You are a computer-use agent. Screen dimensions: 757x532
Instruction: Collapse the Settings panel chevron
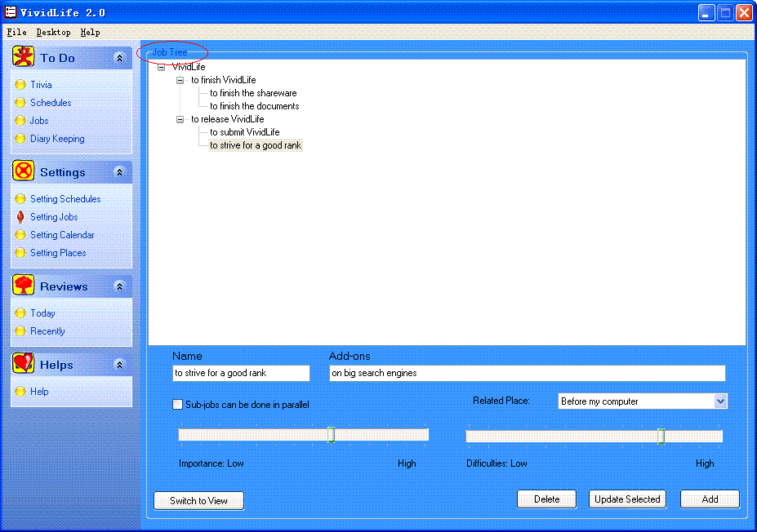point(119,172)
